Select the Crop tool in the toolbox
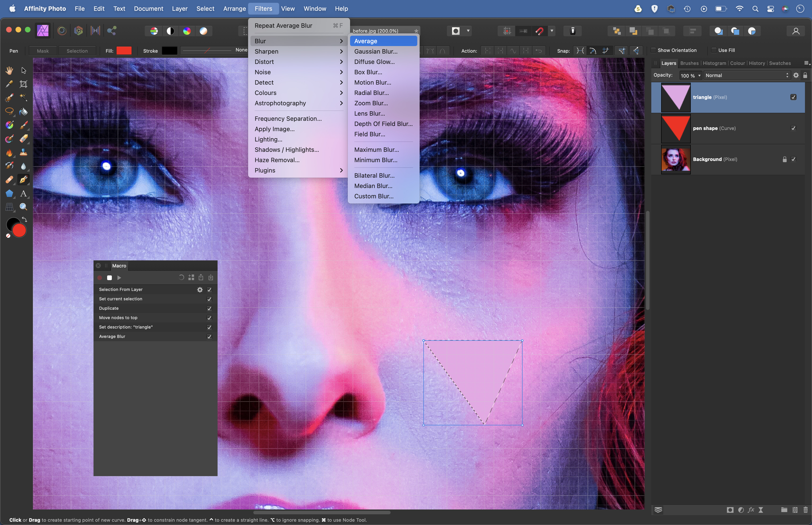 pos(23,84)
